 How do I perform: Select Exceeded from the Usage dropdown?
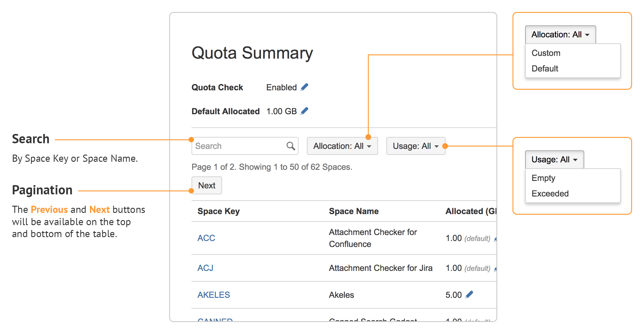550,193
